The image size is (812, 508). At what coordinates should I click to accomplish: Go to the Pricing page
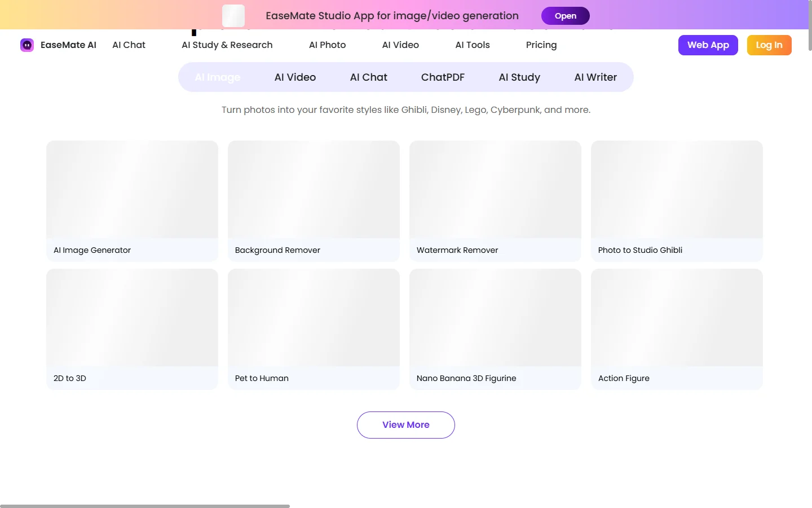[541, 45]
